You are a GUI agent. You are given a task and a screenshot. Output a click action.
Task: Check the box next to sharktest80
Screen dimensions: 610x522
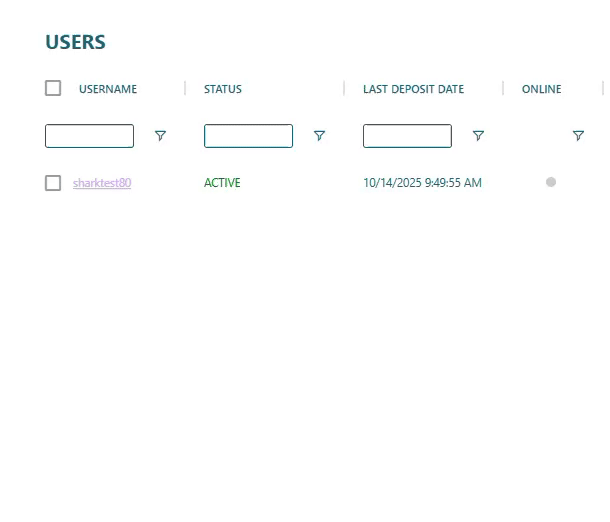(53, 183)
